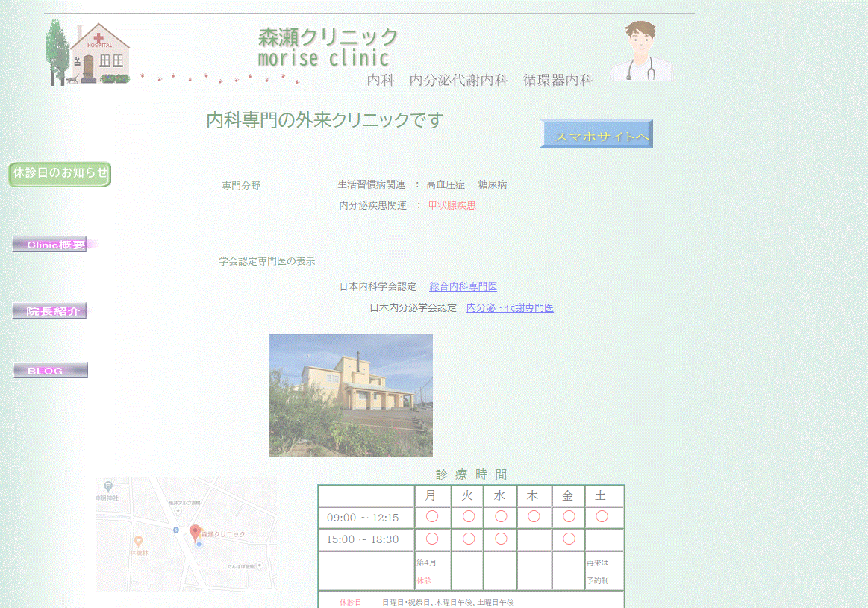The height and width of the screenshot is (608, 868).
Task: Click the red map pin for 森瀬クリニック
Action: tap(196, 533)
